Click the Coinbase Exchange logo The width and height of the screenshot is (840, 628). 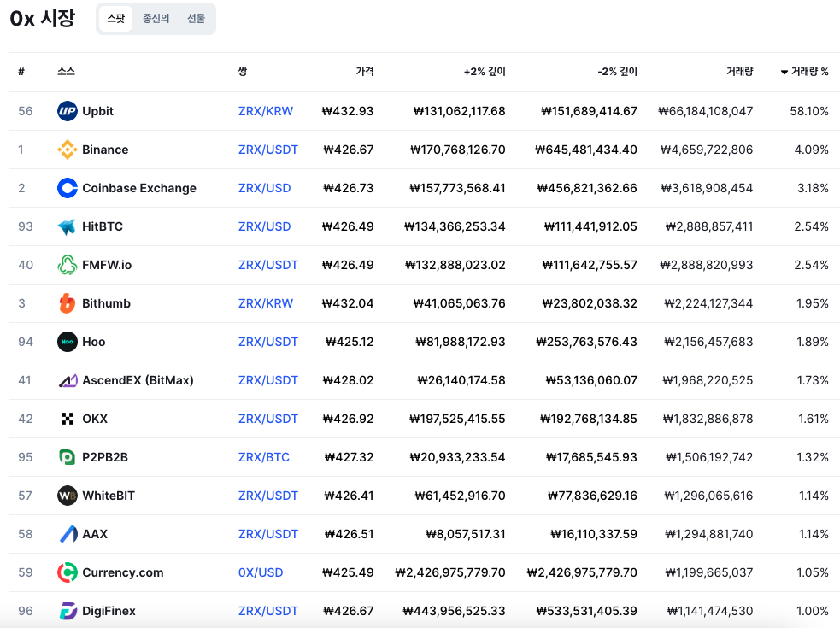coord(67,188)
